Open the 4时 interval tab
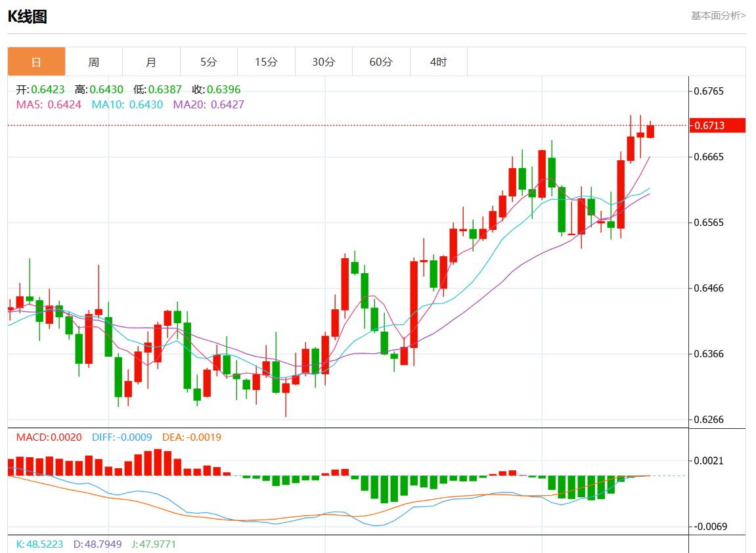756x553 pixels. (438, 62)
